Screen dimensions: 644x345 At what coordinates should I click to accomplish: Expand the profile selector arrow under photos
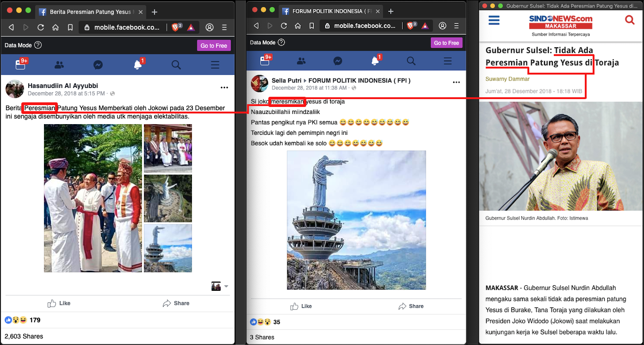point(226,287)
